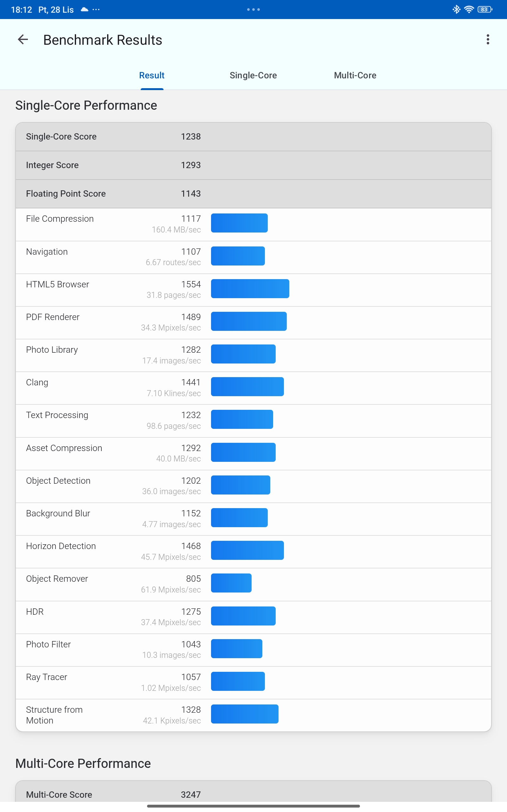Switch to the Single-Core tab

[x=253, y=75]
